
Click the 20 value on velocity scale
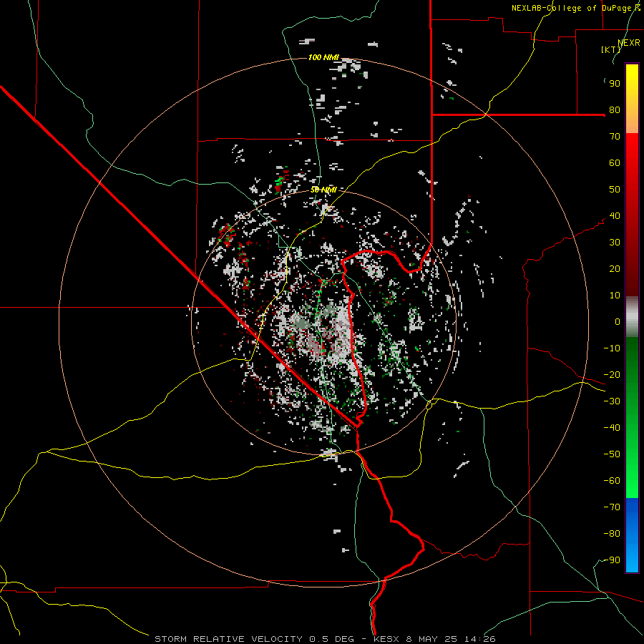tap(615, 269)
